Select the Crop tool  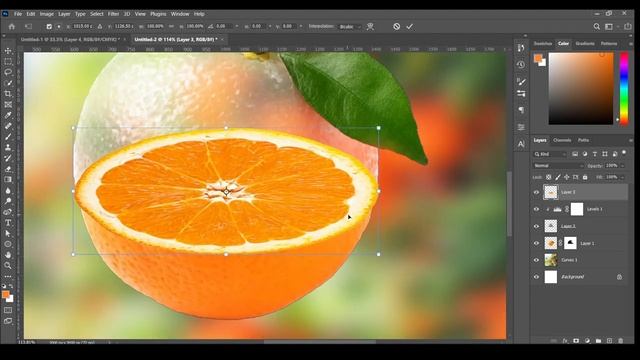[x=8, y=94]
